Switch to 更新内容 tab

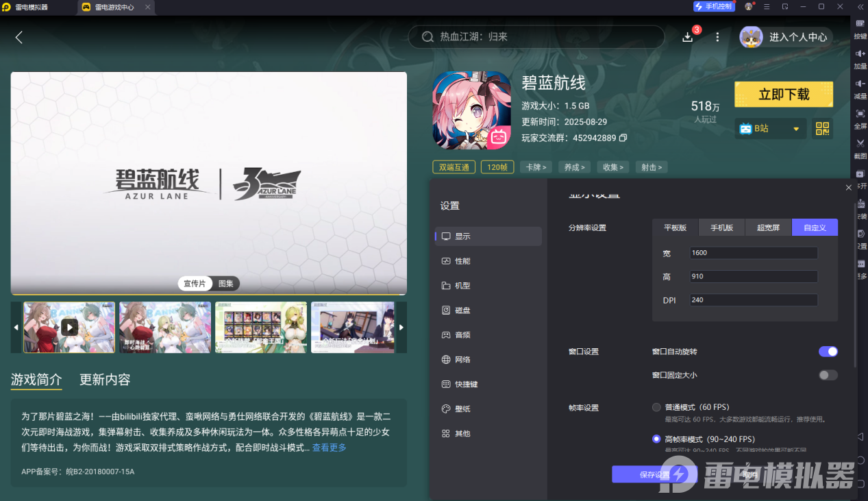coord(105,380)
